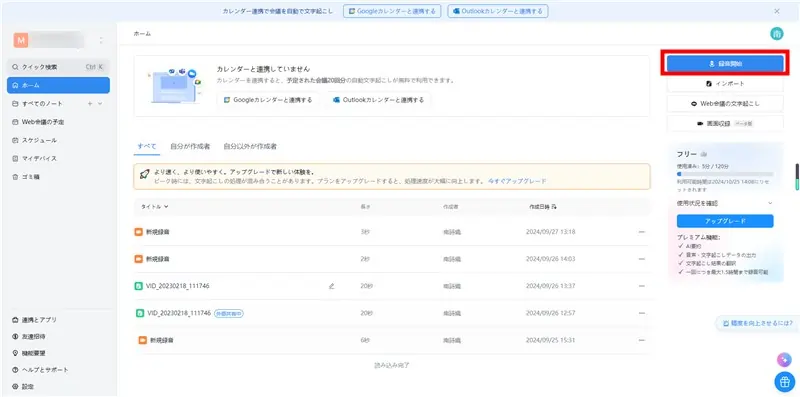Image resolution: width=800 pixels, height=397 pixels.
Task: Switch to the 自分以外が作成者 tab
Action: (250, 146)
